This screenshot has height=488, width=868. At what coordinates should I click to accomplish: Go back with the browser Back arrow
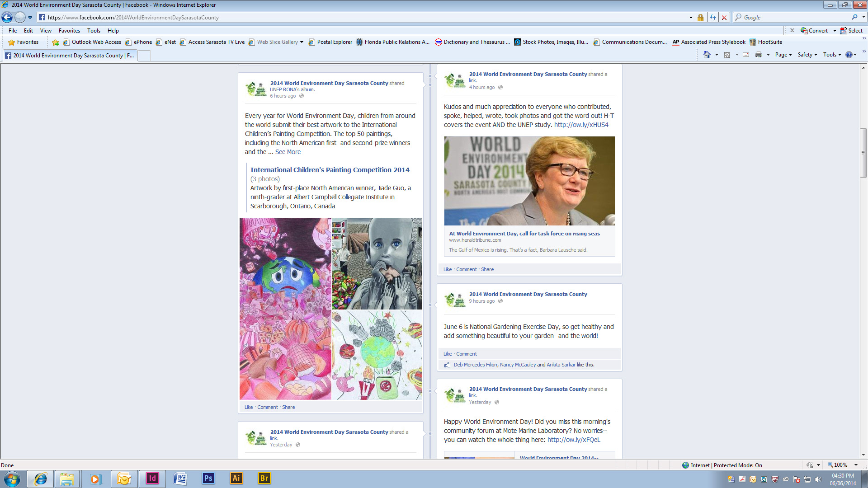pos(7,17)
